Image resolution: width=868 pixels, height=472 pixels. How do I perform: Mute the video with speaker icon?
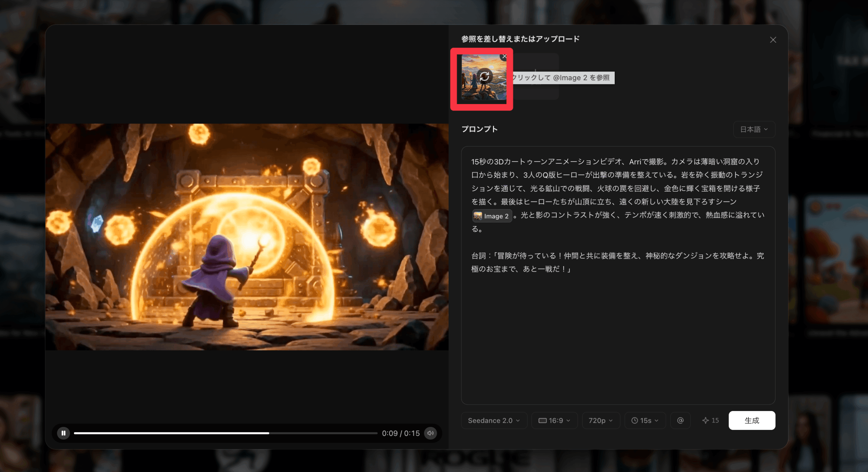click(x=430, y=433)
